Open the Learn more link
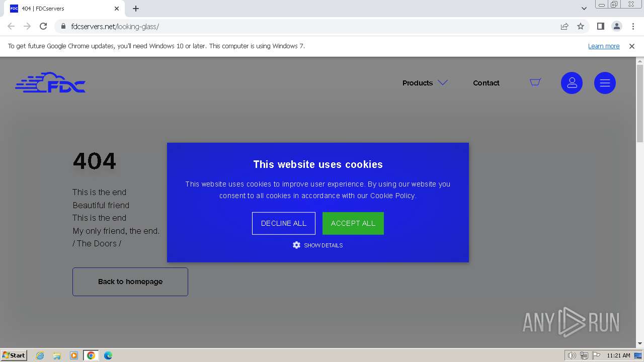644x362 pixels. [x=604, y=46]
